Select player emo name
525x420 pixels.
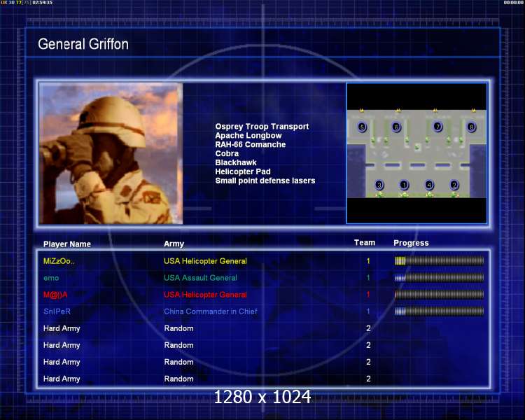[51, 278]
